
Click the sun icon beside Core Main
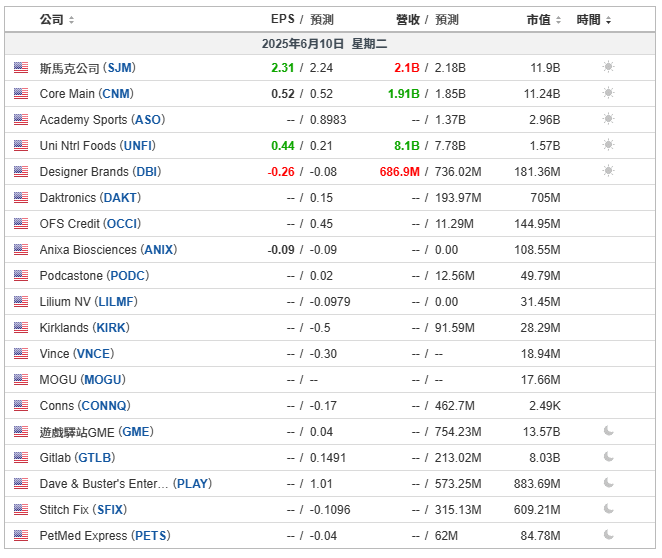pyautogui.click(x=608, y=93)
